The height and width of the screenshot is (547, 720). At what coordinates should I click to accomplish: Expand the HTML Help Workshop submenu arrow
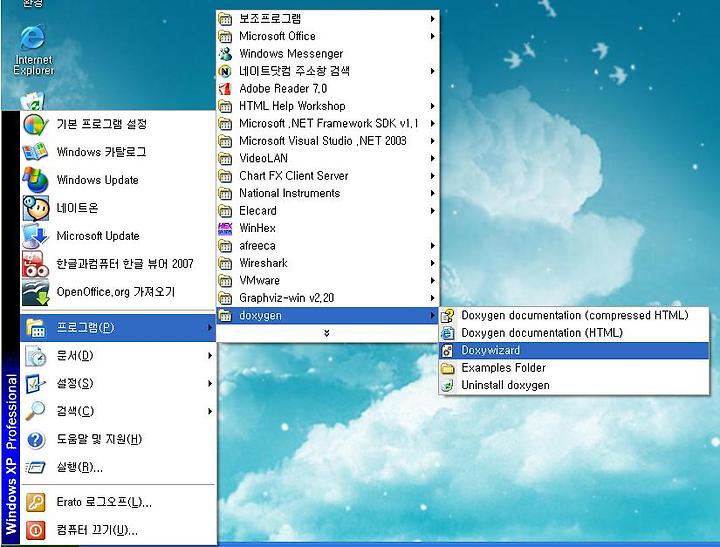pos(433,106)
